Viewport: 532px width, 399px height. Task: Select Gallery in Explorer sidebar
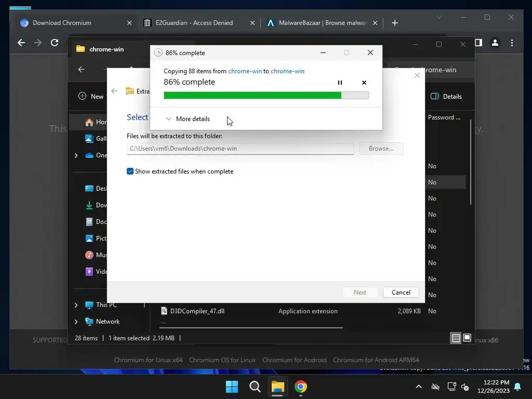pos(96,138)
